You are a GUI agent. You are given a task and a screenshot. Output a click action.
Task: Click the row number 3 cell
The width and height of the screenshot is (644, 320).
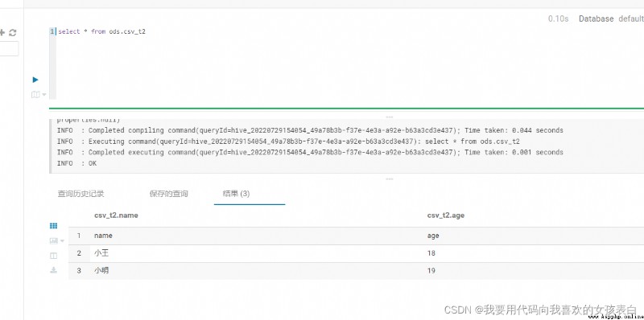pyautogui.click(x=79, y=271)
